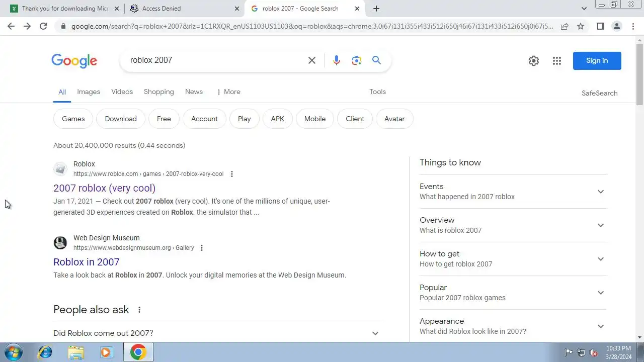Switch to Images results tab
The height and width of the screenshot is (362, 644).
click(89, 92)
